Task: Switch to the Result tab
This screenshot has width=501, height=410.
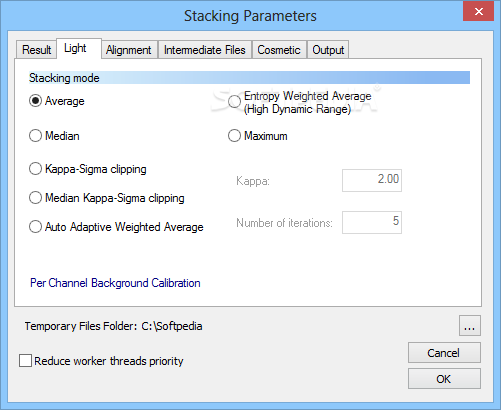Action: point(36,50)
